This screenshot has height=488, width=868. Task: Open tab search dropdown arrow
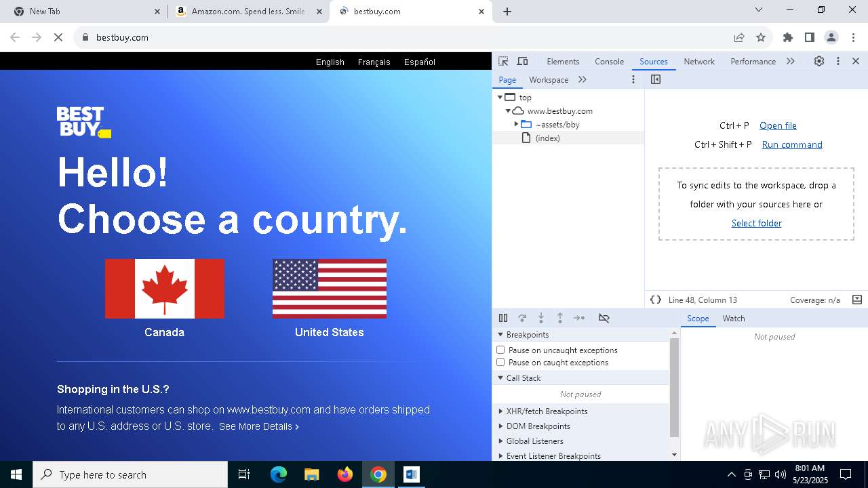tap(759, 9)
